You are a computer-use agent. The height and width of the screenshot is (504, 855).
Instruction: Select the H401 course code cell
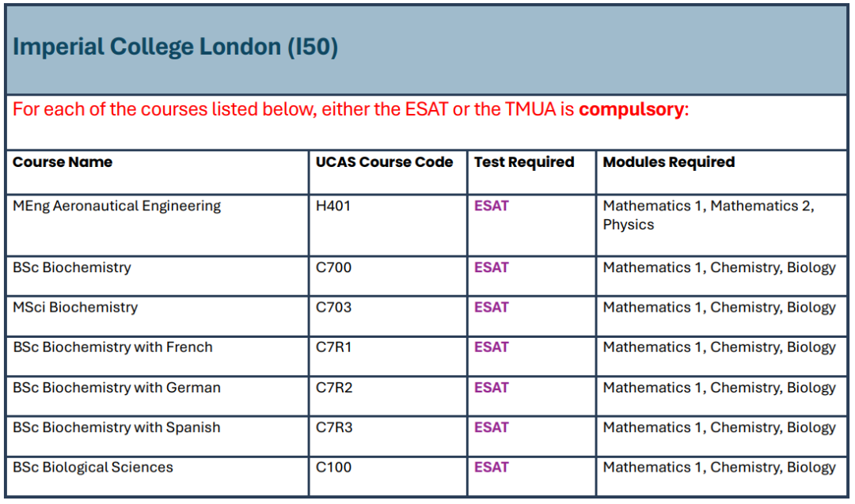tap(332, 206)
